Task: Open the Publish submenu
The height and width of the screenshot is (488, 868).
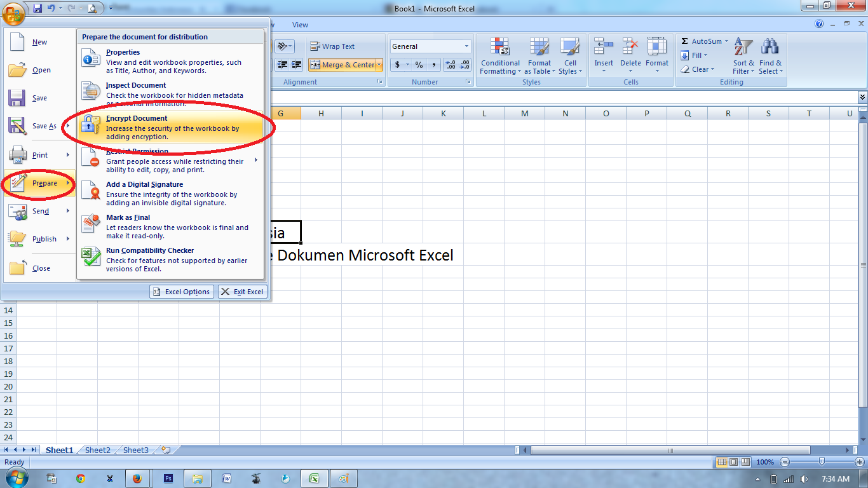Action: pos(39,239)
